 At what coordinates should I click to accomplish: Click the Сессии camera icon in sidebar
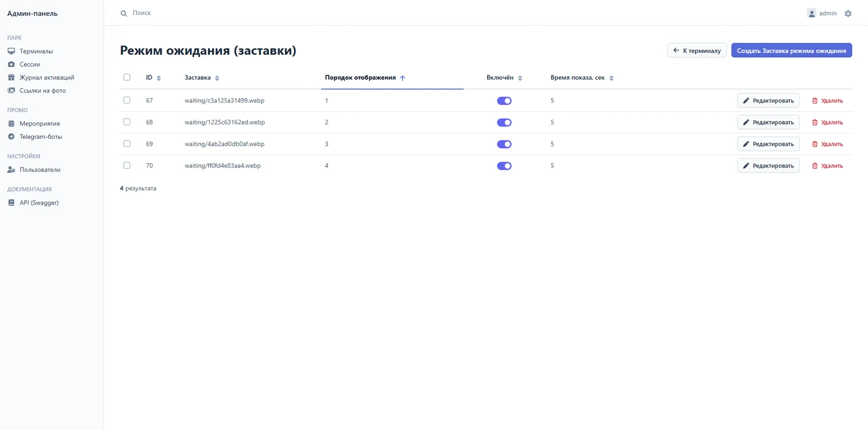coord(11,64)
